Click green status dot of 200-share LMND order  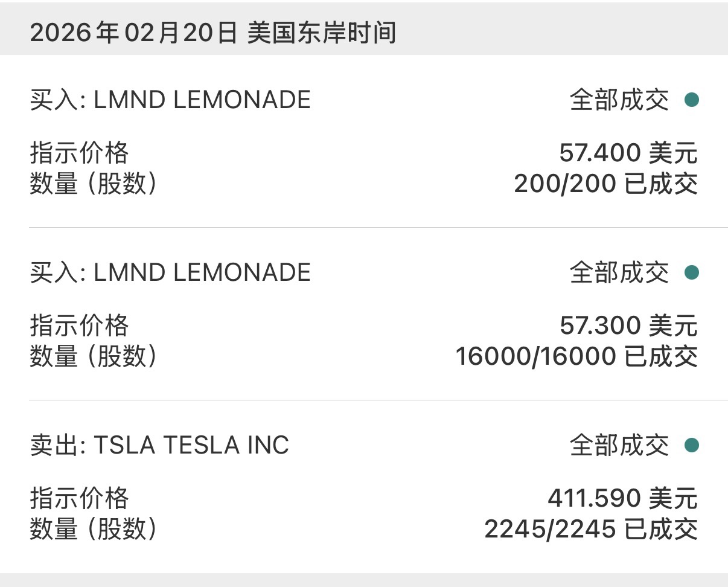coord(692,100)
